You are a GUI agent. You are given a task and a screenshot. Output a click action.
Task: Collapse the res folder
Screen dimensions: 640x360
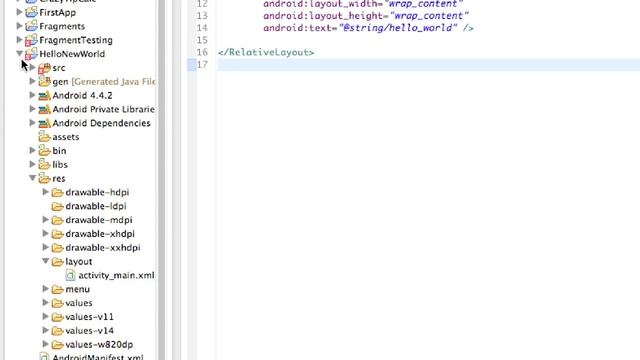(32, 178)
